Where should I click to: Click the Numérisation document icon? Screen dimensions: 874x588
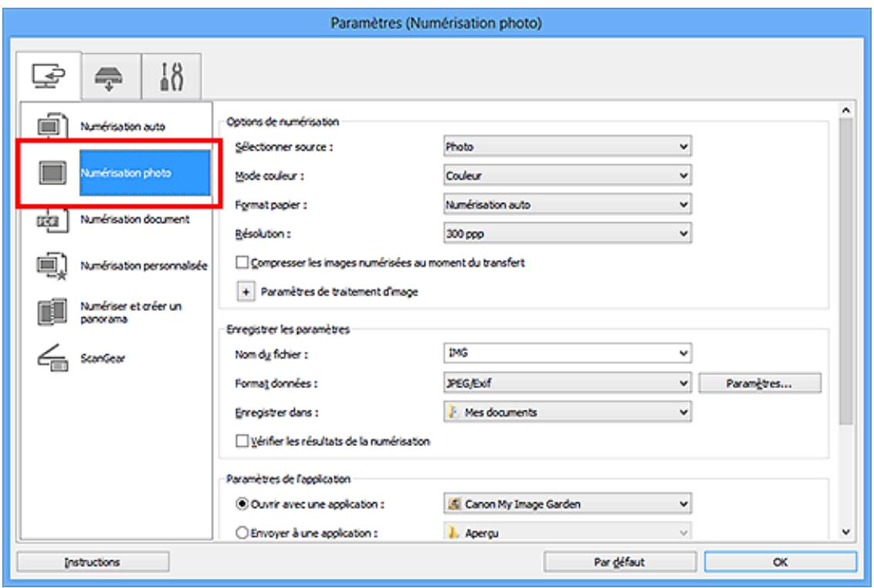(x=52, y=220)
